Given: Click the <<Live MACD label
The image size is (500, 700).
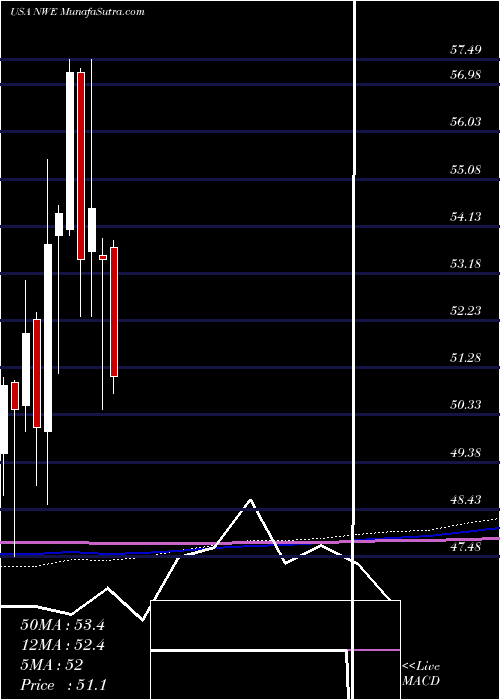Looking at the screenshot, I should click(421, 674).
